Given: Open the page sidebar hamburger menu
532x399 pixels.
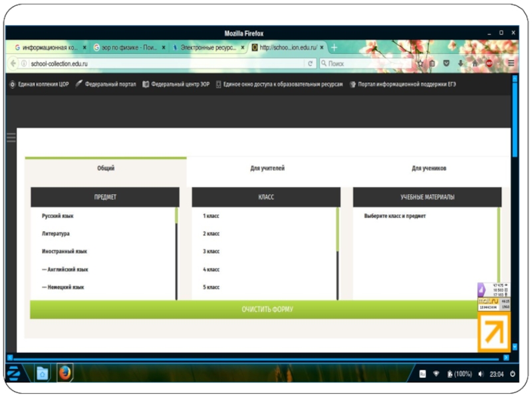Looking at the screenshot, I should tap(11, 138).
